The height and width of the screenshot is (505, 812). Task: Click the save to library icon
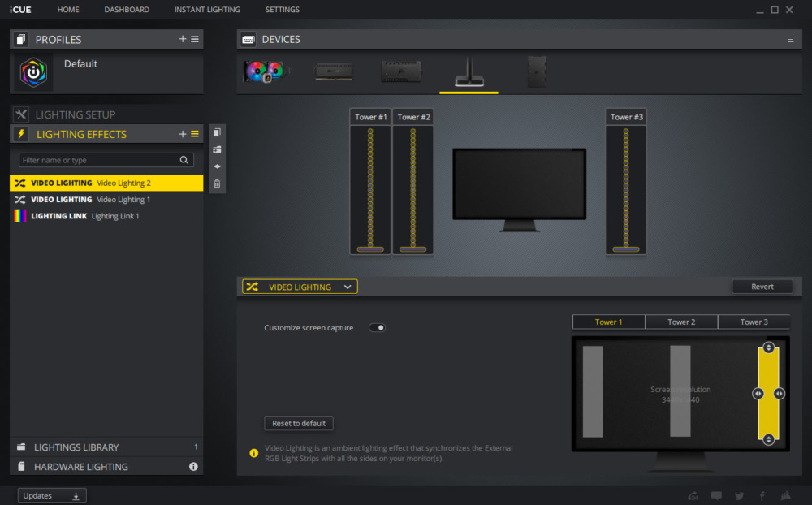coord(217,149)
